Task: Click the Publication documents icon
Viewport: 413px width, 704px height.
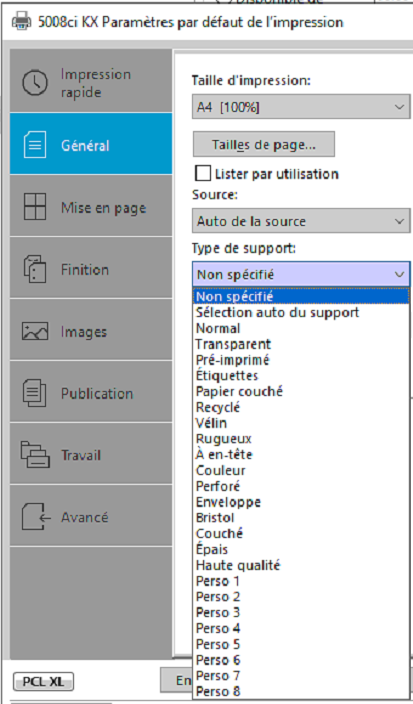Action: [35, 393]
